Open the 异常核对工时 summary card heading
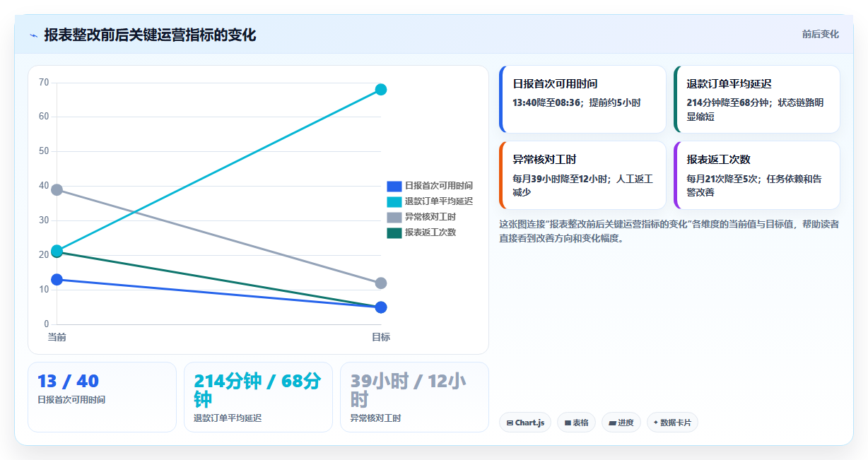The width and height of the screenshot is (868, 460). 544,160
